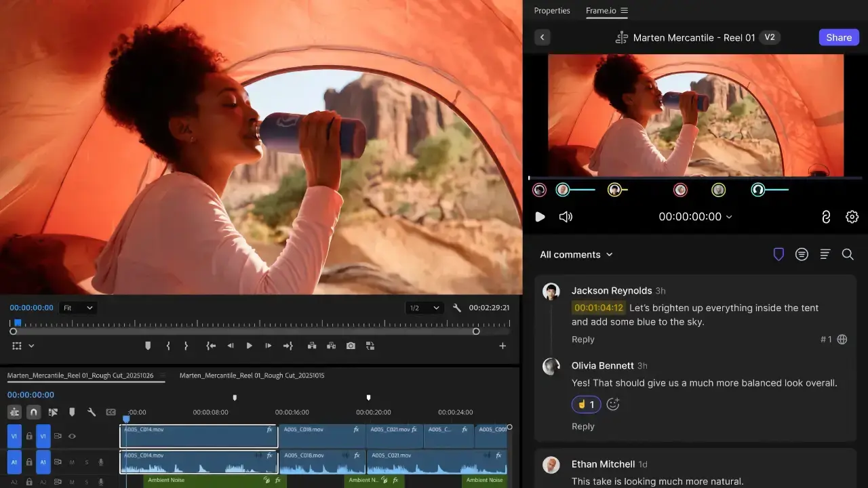This screenshot has height=488, width=868.
Task: Switch to the Properties tab
Action: tap(552, 11)
